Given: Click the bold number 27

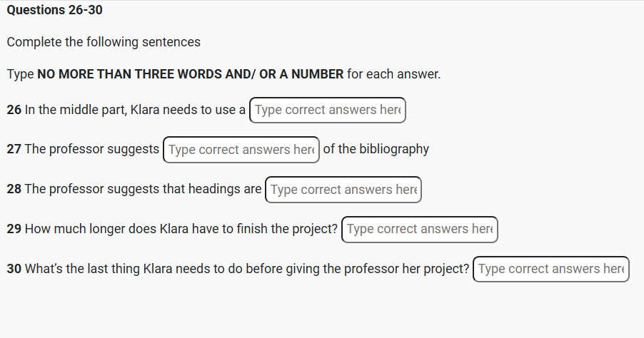Looking at the screenshot, I should [14, 149].
